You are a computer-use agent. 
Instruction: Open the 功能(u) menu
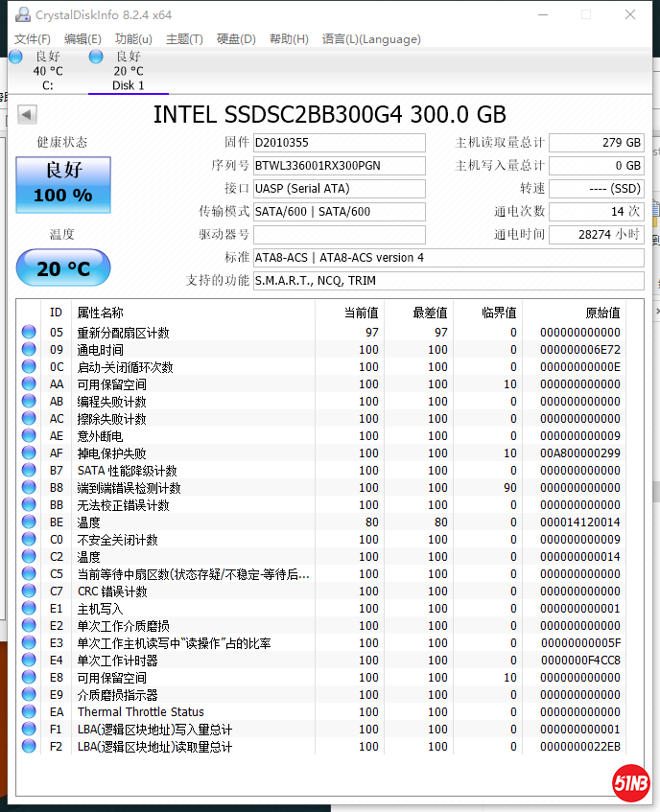point(133,39)
